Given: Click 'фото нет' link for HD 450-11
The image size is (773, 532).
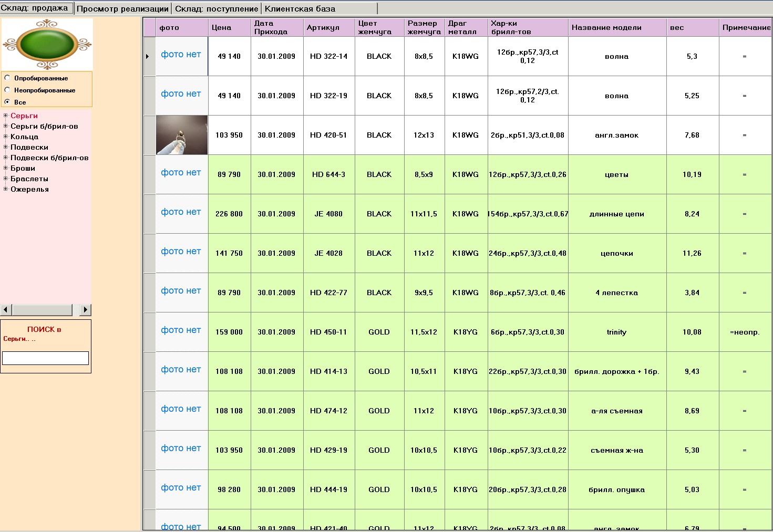Looking at the screenshot, I should 181,330.
